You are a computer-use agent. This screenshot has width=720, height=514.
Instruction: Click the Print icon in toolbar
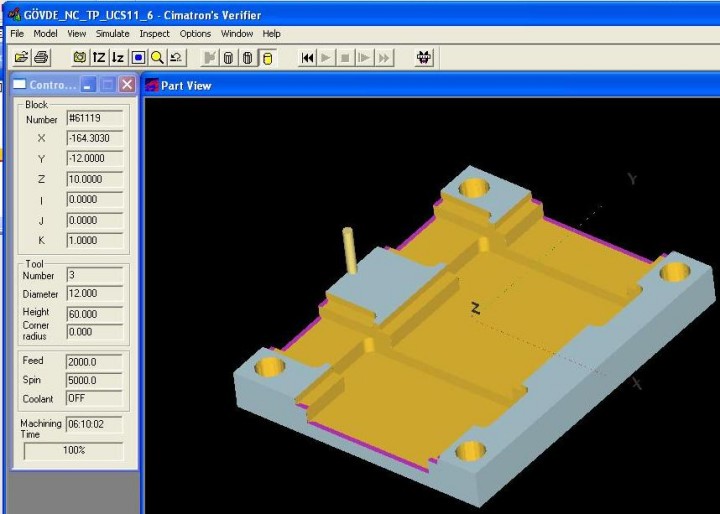(x=41, y=58)
